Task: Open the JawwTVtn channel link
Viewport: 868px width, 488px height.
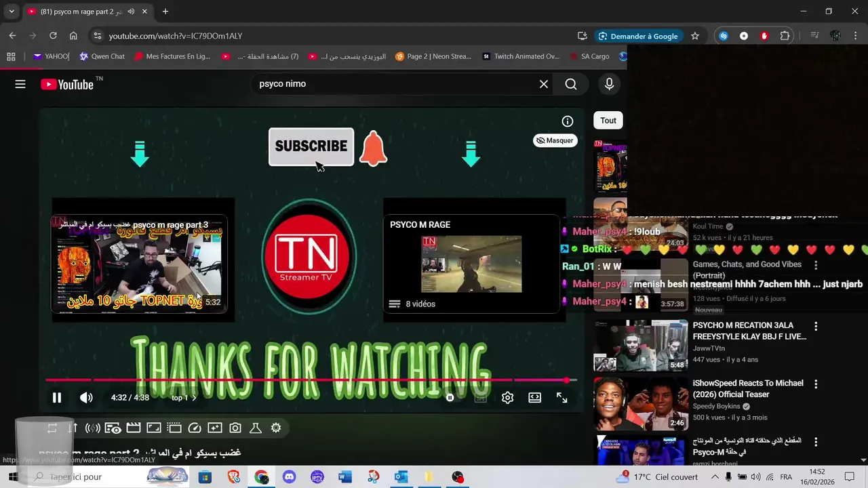Action: [x=709, y=348]
